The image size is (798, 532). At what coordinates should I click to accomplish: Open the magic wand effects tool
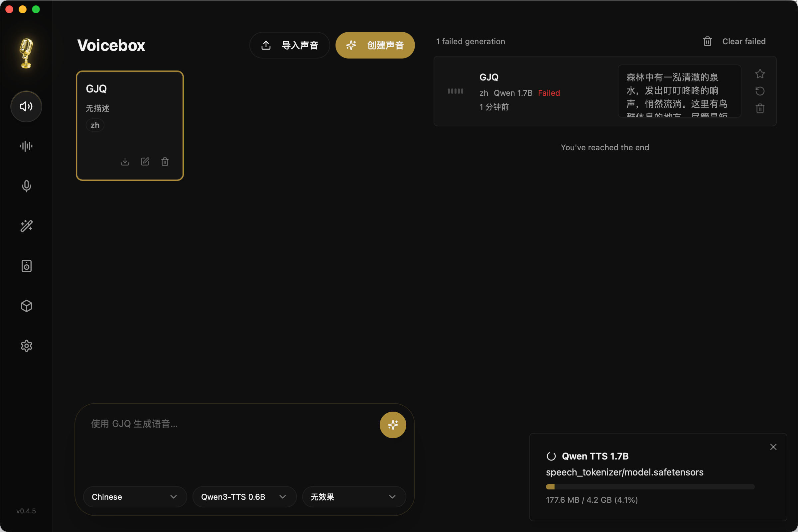(x=26, y=226)
